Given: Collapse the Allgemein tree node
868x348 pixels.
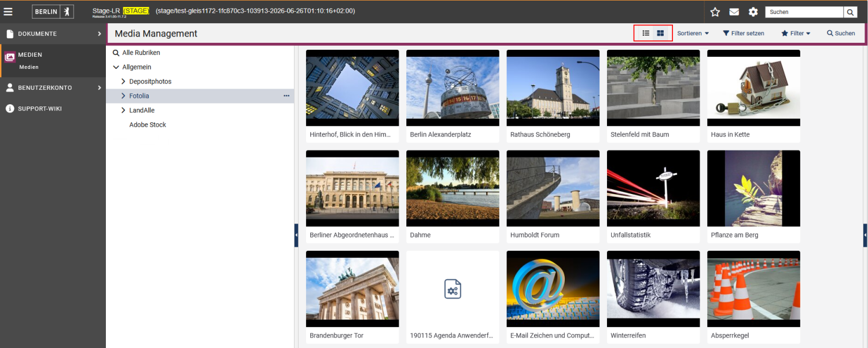Looking at the screenshot, I should click(116, 67).
